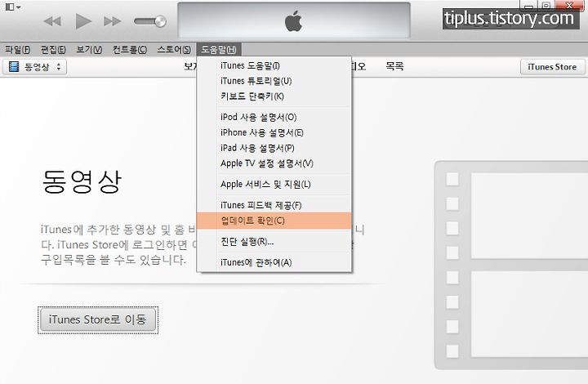This screenshot has height=384, width=588.
Task: Select iTunes 도움말(I) menu entry
Action: (274, 65)
